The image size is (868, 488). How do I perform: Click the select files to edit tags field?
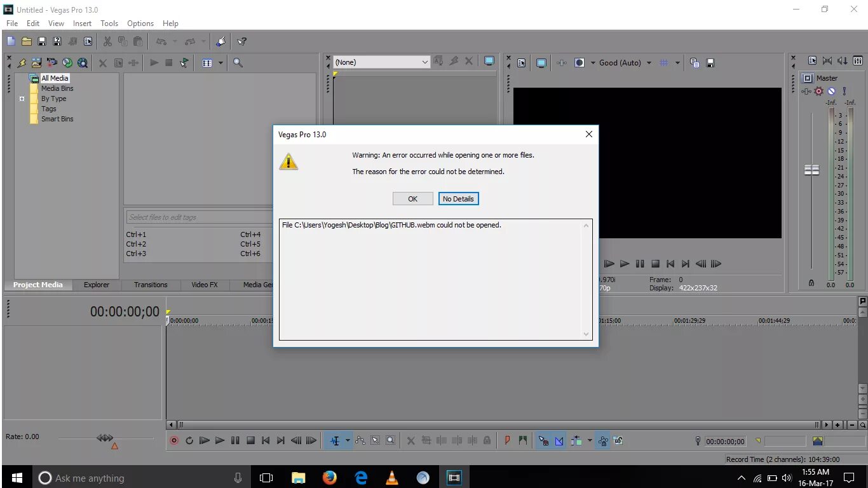tap(200, 217)
